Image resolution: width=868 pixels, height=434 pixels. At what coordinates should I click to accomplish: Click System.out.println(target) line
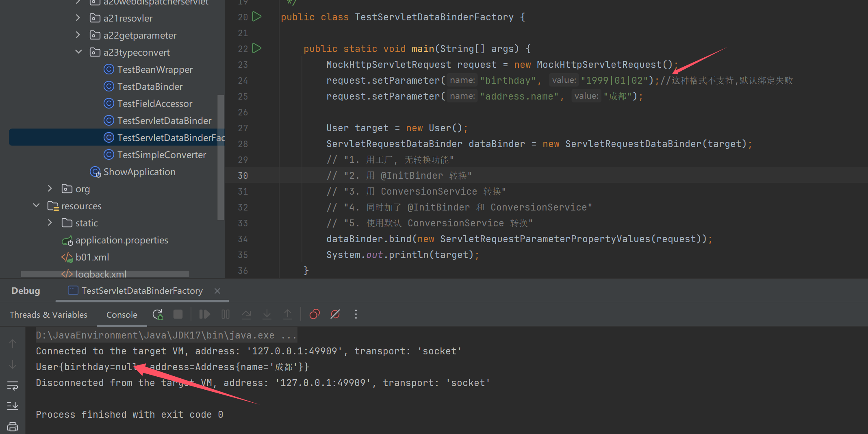click(x=403, y=255)
